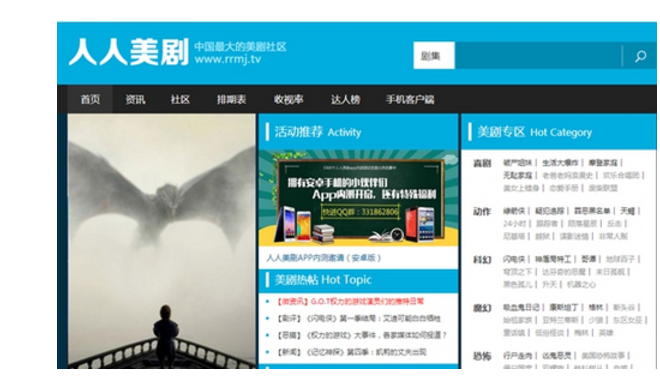Select 社区 in the navigation bar
The image size is (660, 382).
pyautogui.click(x=180, y=99)
